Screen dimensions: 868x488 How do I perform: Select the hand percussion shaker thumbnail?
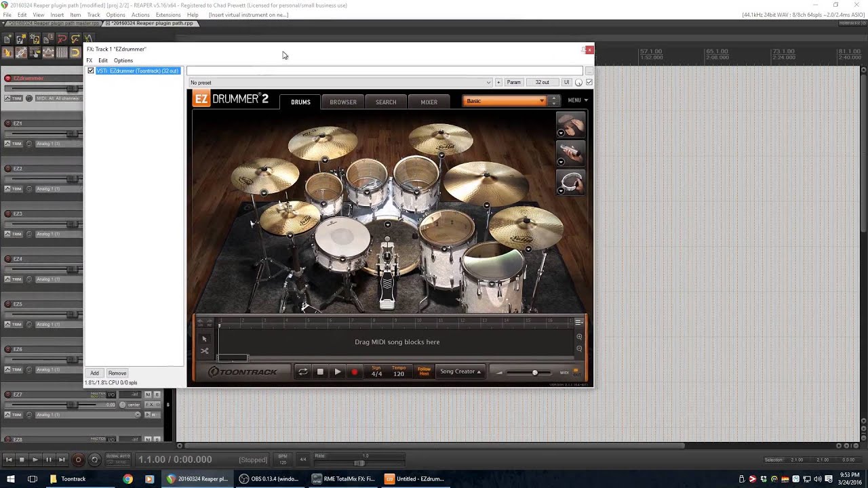click(570, 153)
